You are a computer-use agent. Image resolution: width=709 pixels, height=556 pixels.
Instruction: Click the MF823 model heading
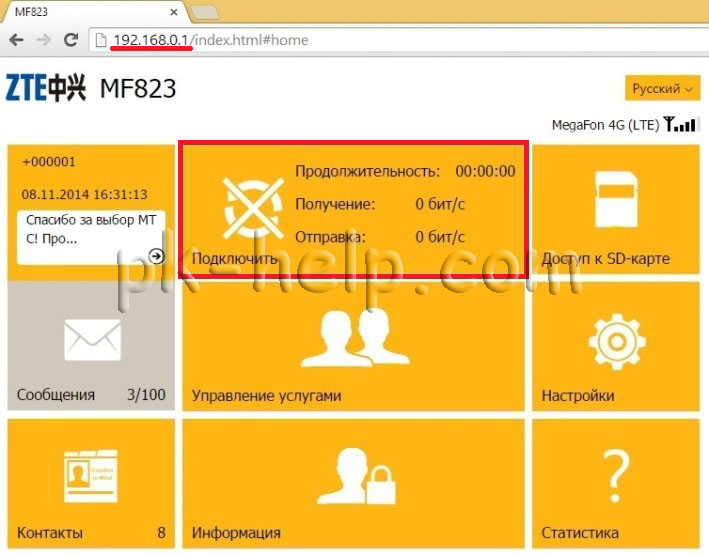pyautogui.click(x=138, y=88)
